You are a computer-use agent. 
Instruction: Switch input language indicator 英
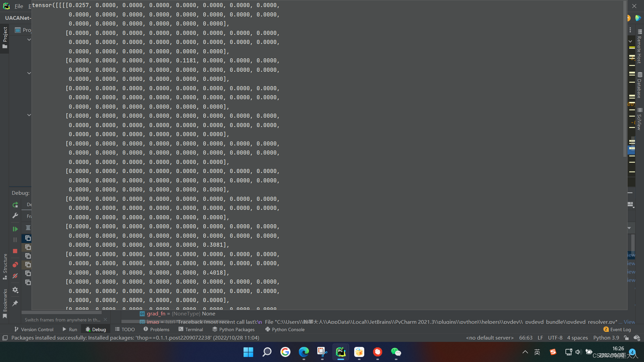click(537, 352)
